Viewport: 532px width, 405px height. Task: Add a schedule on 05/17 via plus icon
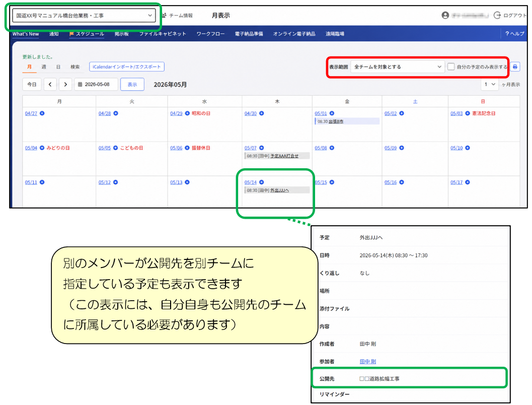[468, 182]
